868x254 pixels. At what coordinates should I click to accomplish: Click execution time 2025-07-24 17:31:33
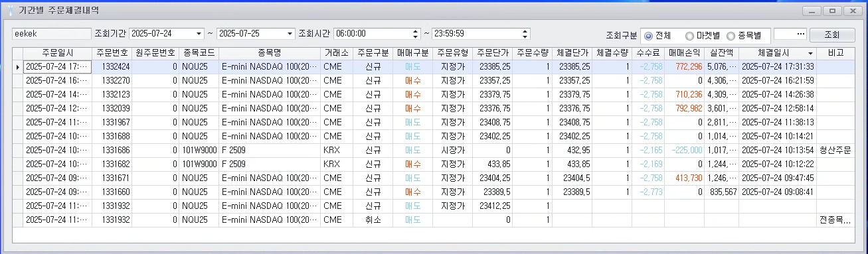[778, 67]
